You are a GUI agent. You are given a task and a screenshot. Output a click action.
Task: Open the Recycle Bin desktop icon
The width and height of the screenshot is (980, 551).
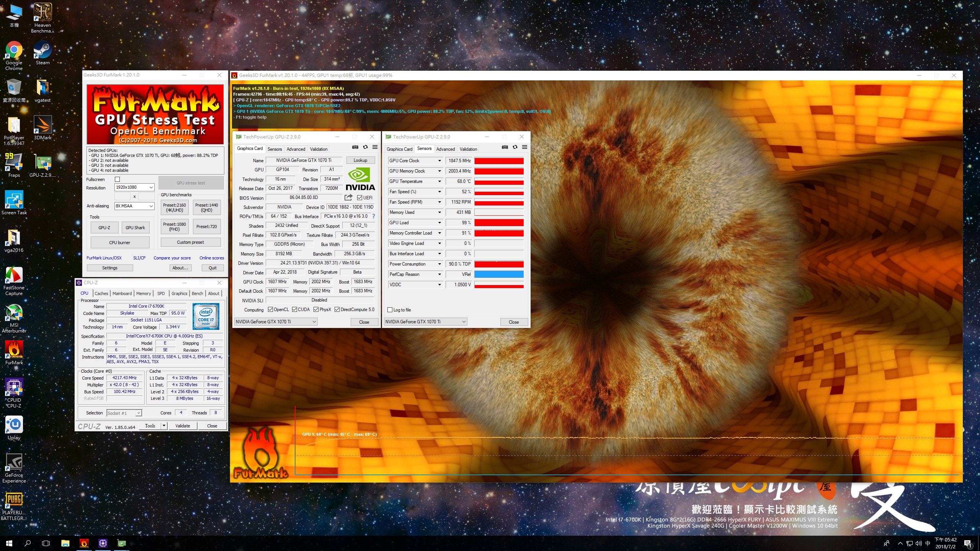[14, 91]
